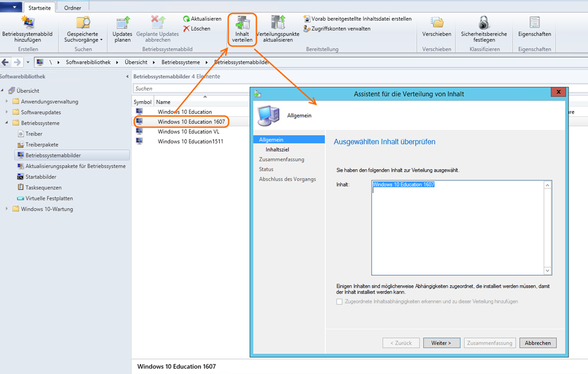Expand the Windows 10-Wartung tree node
588x374 pixels.
tap(7, 209)
